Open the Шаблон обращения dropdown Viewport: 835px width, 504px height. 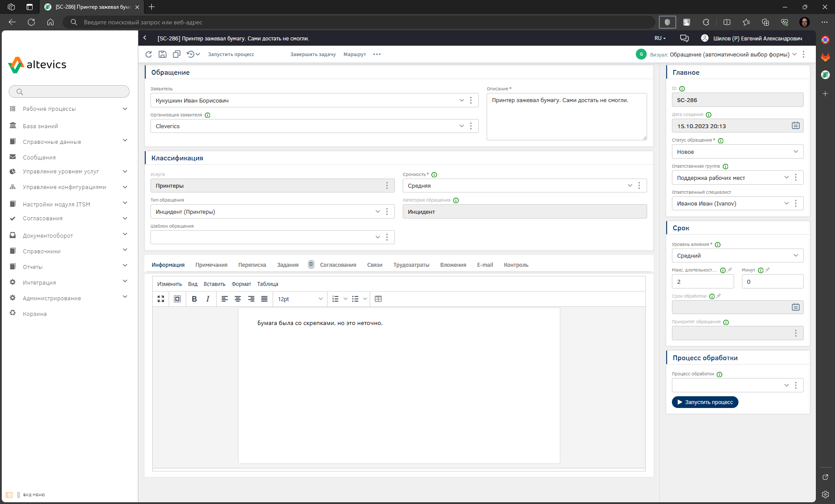click(377, 237)
